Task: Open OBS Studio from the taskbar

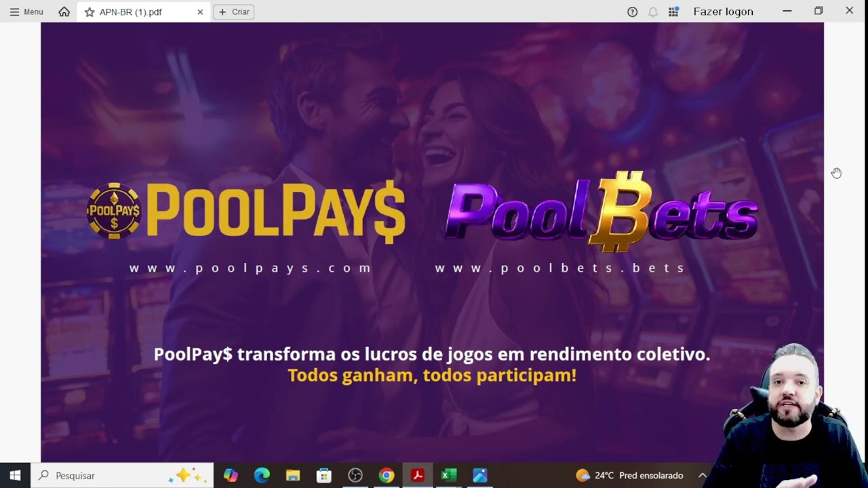Action: tap(355, 475)
